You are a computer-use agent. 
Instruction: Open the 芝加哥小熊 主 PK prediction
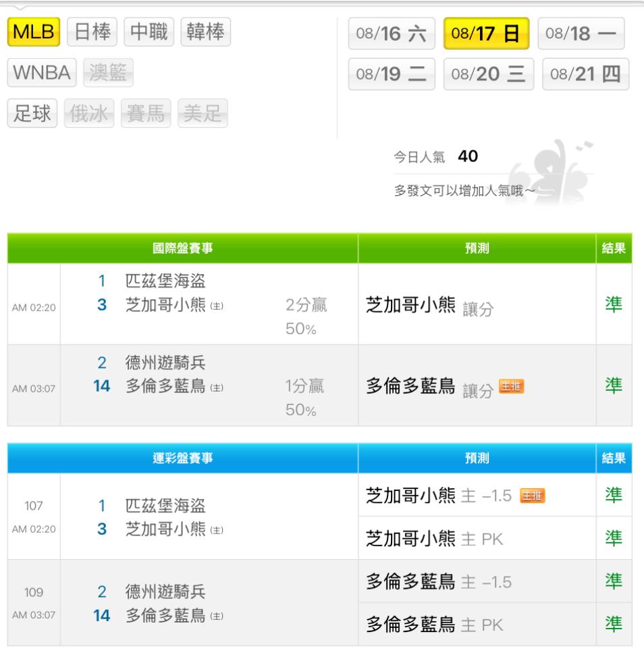434,539
